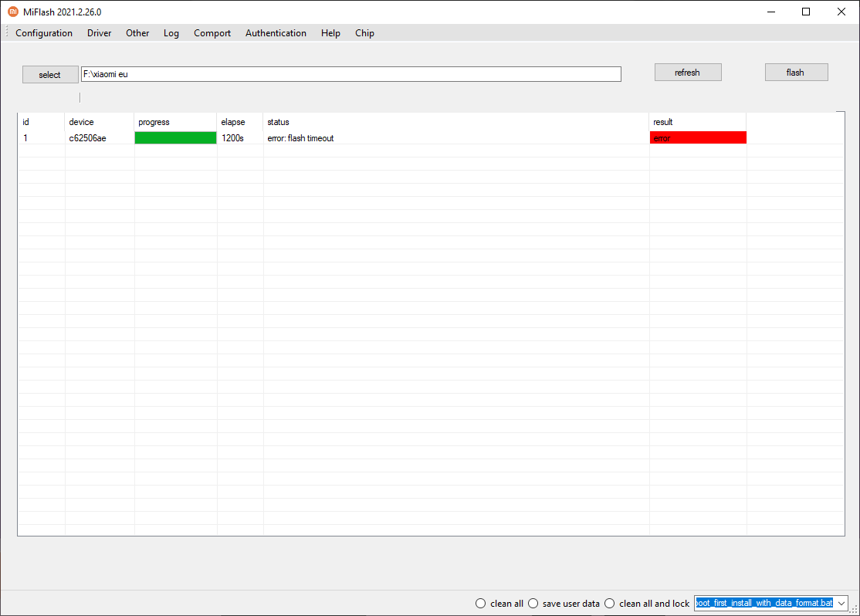Click the MiFlash app icon in title bar
860x616 pixels.
click(13, 12)
